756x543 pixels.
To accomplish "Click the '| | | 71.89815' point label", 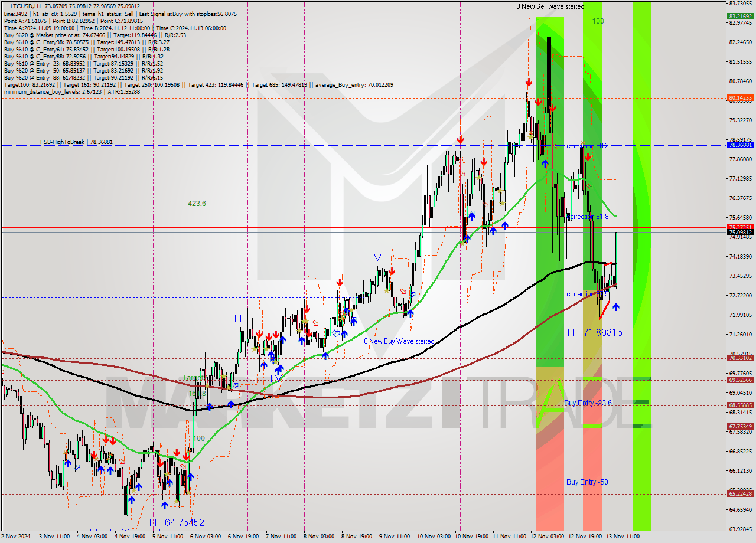I will (x=594, y=333).
